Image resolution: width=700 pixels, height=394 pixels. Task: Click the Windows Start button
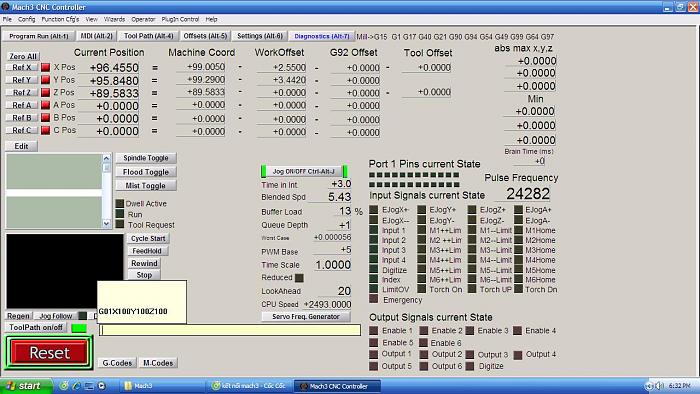(x=26, y=386)
